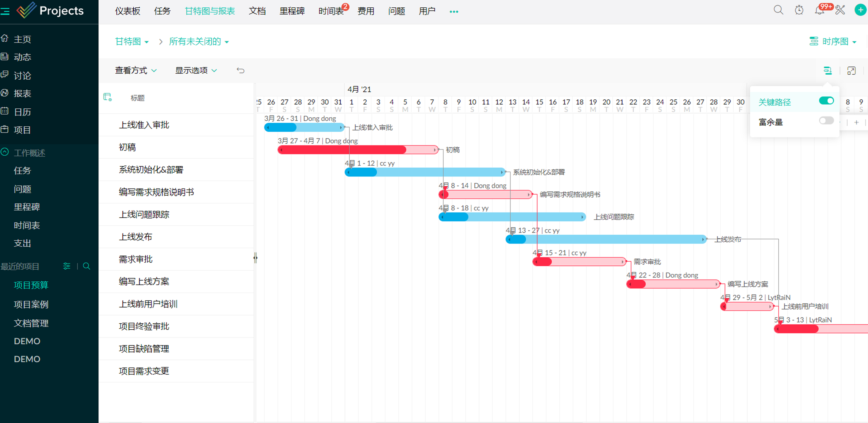Select the 上线发布 task row title
This screenshot has height=423, width=868.
[135, 236]
